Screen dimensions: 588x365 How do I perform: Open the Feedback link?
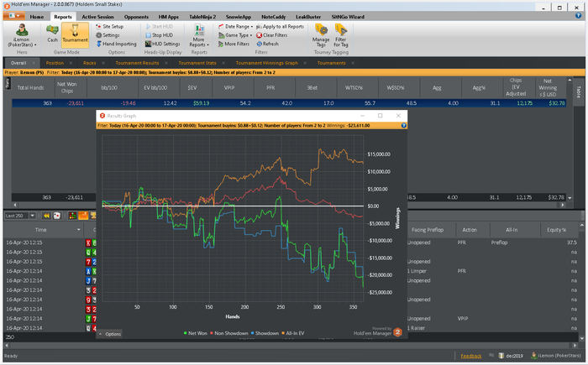[x=471, y=356]
